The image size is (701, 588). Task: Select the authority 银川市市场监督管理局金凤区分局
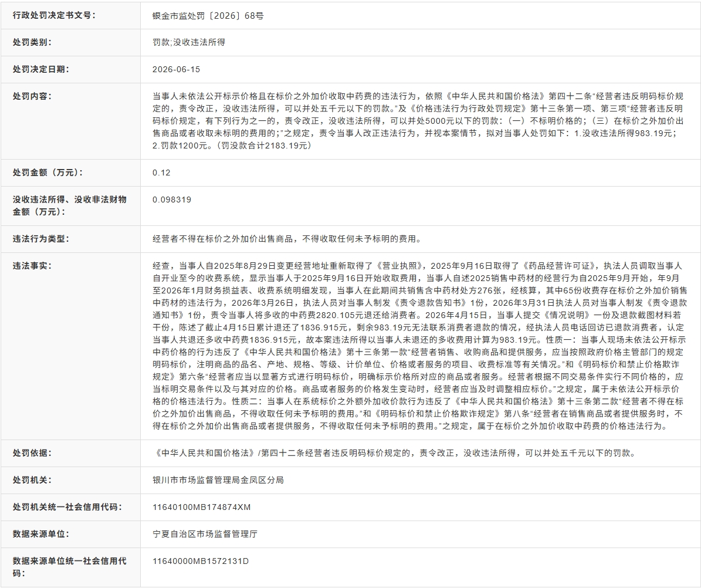[x=218, y=480]
